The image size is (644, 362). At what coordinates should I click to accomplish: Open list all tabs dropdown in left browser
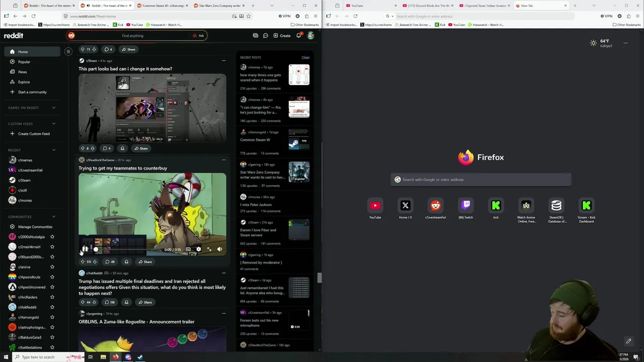coord(272,6)
